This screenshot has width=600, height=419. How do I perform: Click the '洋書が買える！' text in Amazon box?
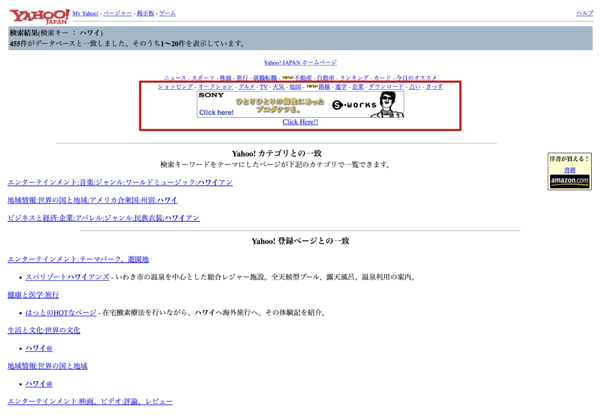click(569, 159)
